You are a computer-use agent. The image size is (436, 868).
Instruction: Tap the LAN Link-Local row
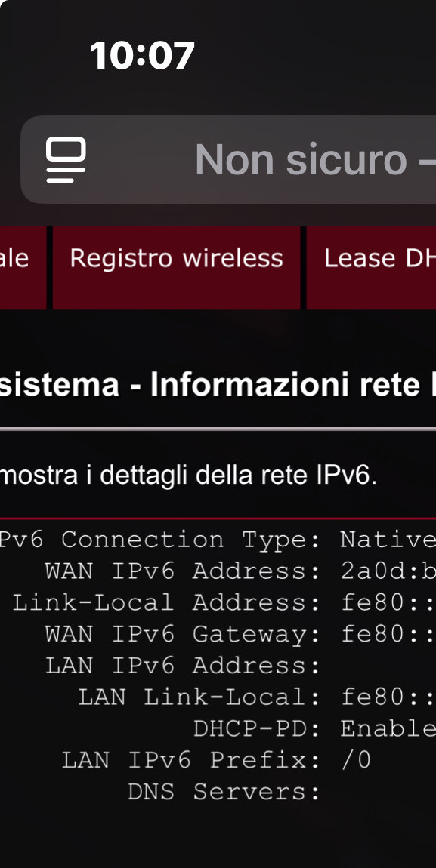[x=256, y=697]
